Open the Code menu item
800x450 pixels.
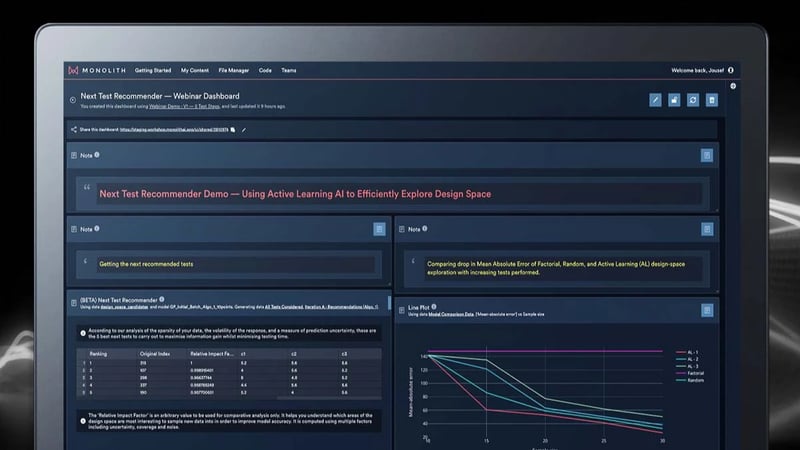(265, 70)
